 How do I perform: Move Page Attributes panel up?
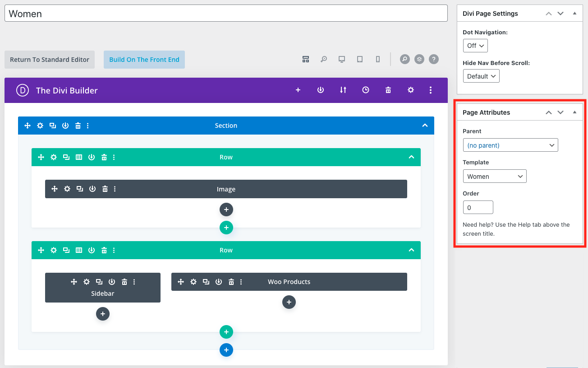pyautogui.click(x=549, y=112)
